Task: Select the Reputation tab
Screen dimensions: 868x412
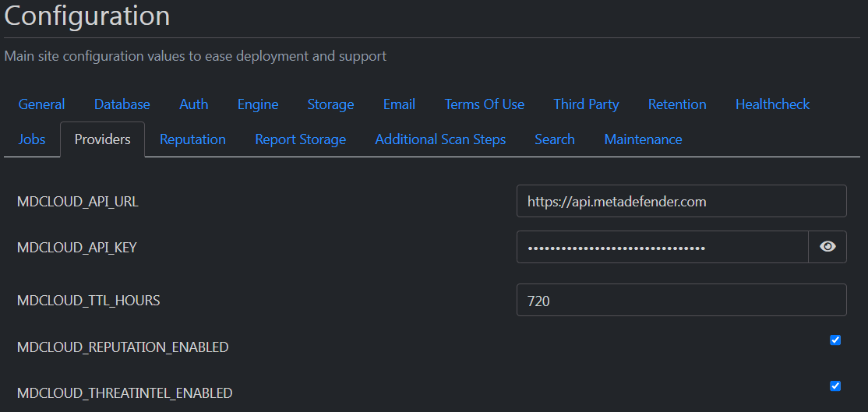Action: click(x=192, y=139)
